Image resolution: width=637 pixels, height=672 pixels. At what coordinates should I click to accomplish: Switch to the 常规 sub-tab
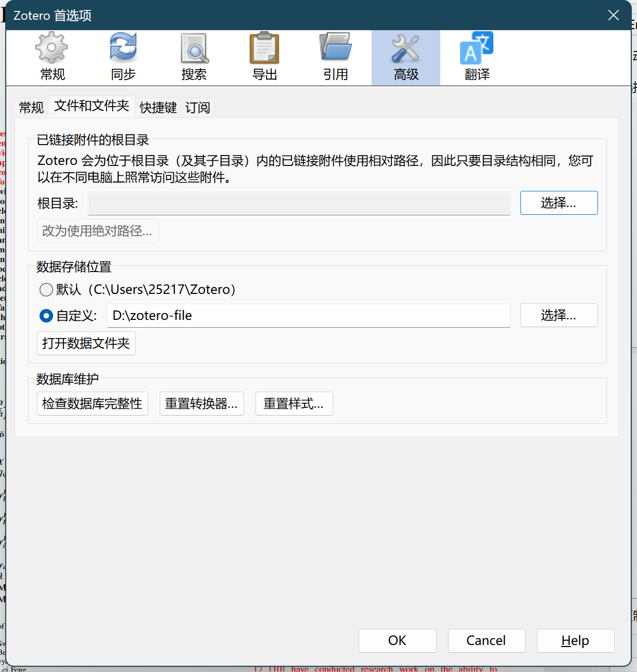tap(31, 108)
